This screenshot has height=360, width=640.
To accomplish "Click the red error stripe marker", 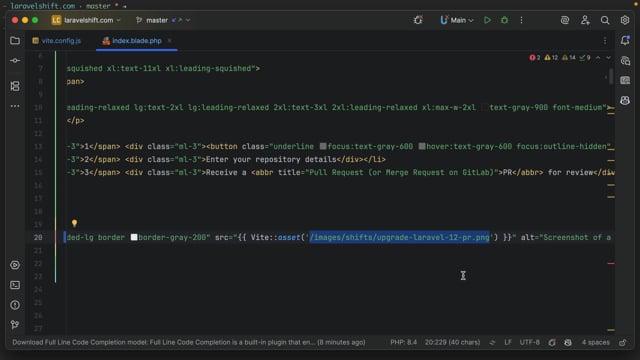I will [x=611, y=263].
